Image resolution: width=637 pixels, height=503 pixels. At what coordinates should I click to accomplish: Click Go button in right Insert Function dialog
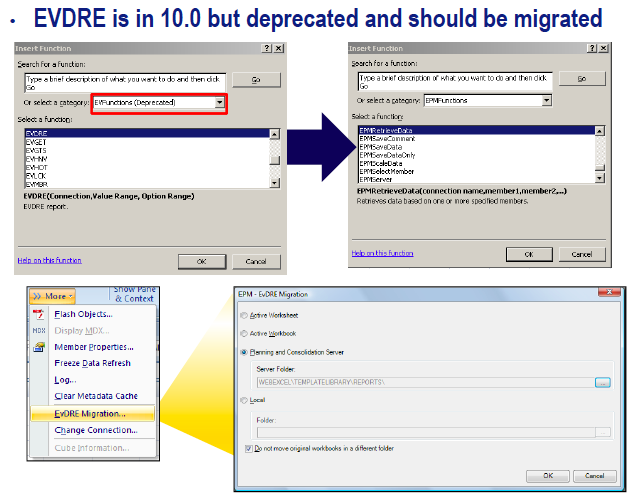(582, 78)
